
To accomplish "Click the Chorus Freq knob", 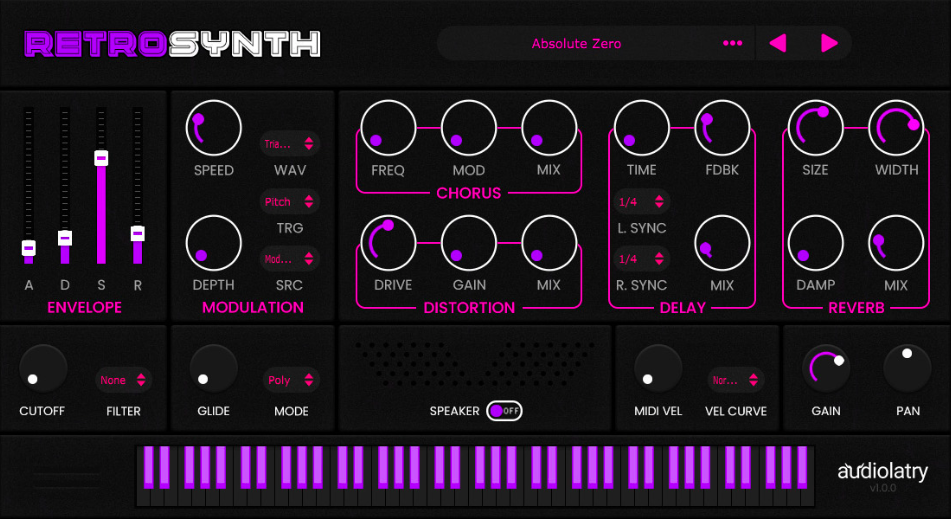I will tap(388, 129).
